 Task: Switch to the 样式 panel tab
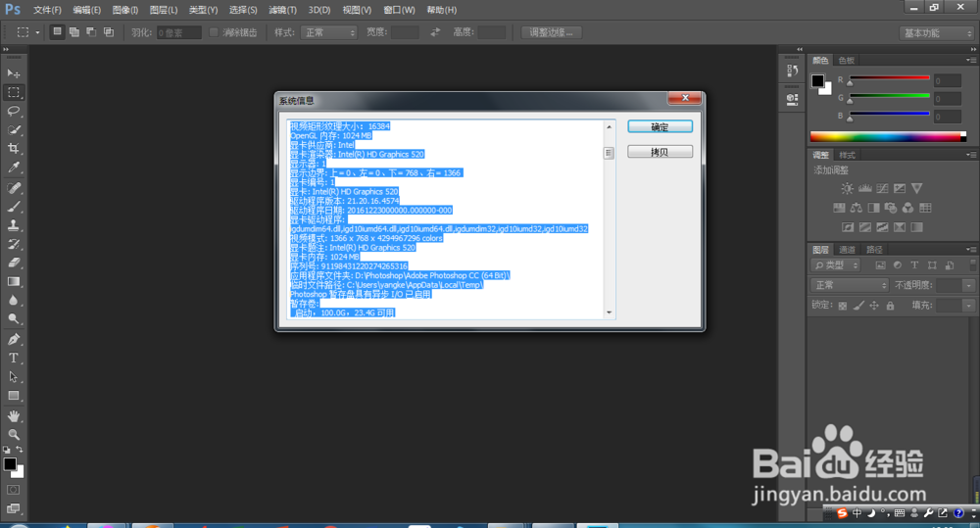click(x=847, y=155)
